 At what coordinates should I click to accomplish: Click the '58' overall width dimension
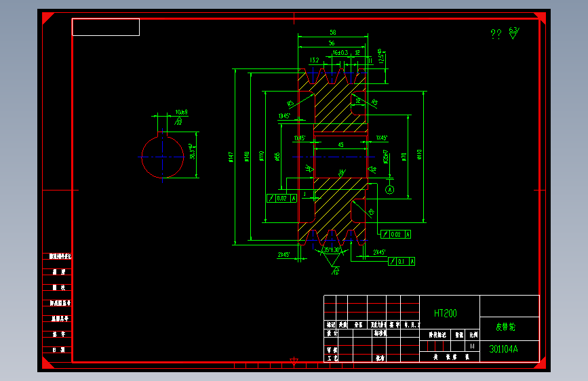[332, 33]
